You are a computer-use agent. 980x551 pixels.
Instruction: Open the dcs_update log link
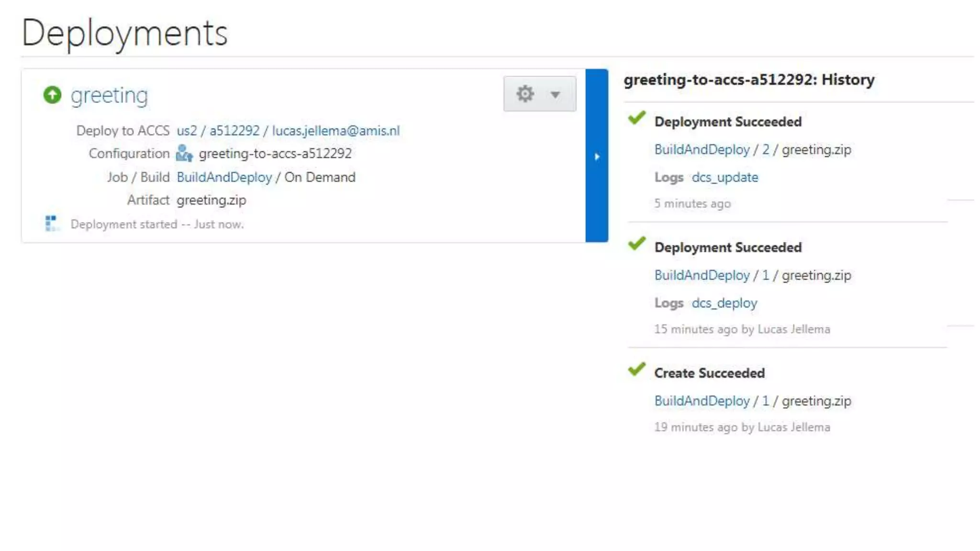tap(724, 177)
